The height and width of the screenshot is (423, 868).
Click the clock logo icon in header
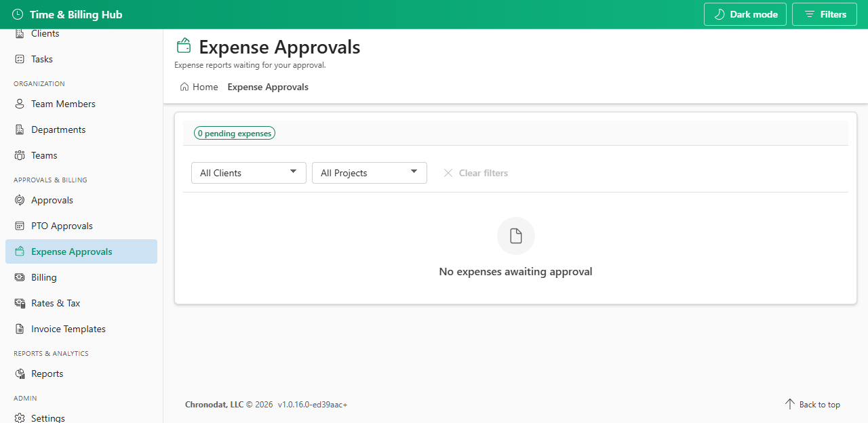click(x=18, y=14)
